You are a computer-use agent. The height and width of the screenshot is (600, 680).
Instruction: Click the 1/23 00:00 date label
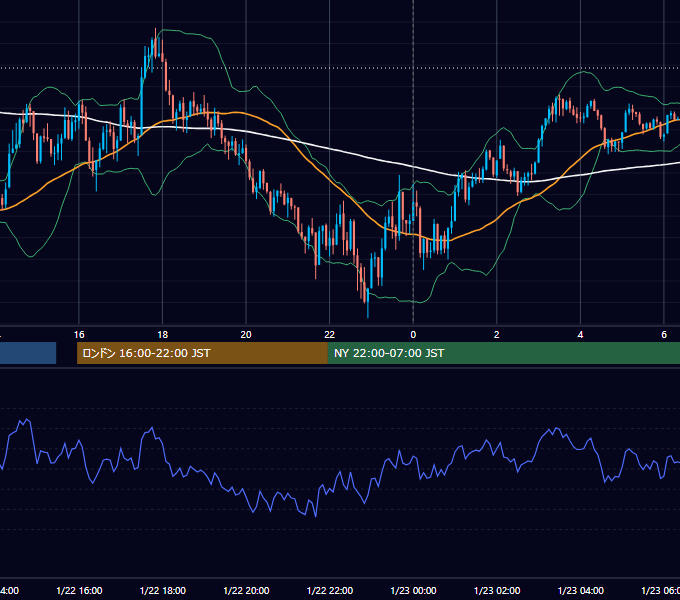pos(413,590)
